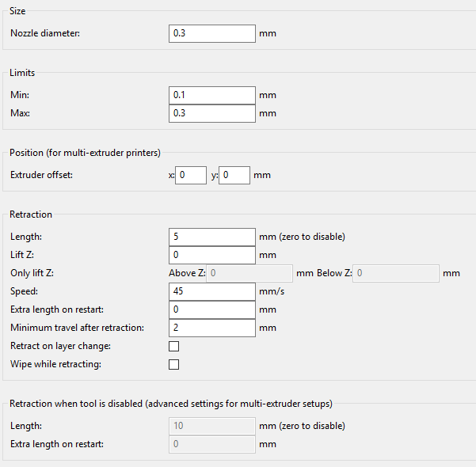Click the Lift Z input field

click(212, 255)
